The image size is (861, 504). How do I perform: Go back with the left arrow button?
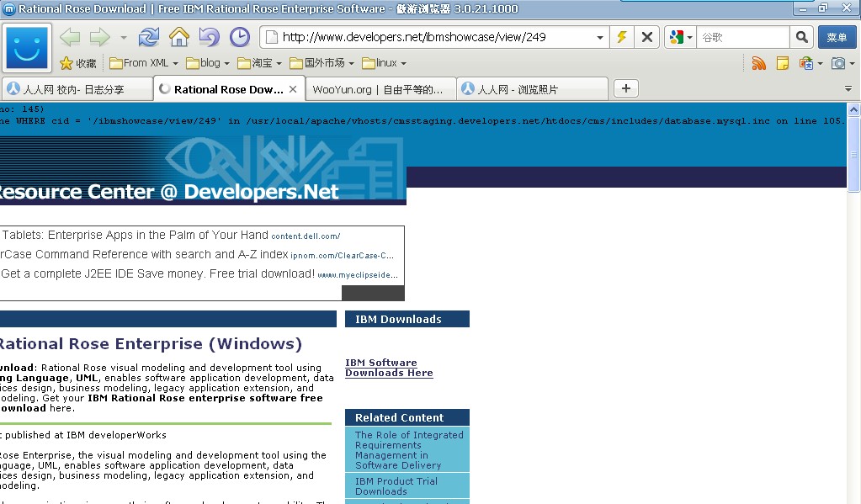(70, 37)
